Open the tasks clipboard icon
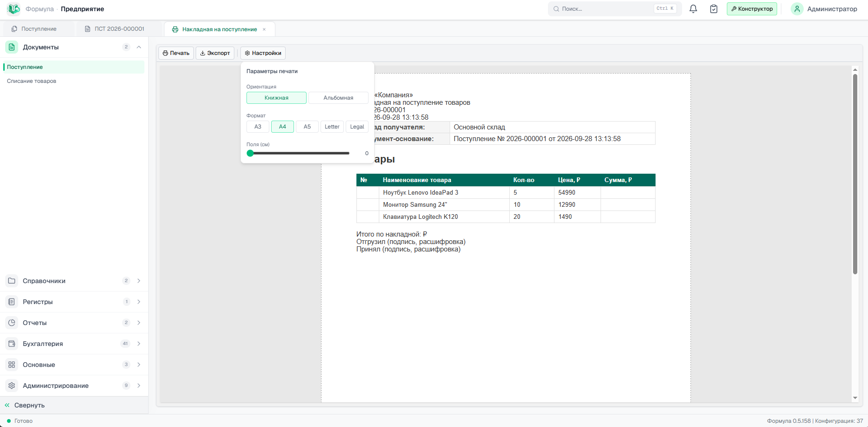The height and width of the screenshot is (427, 868). click(714, 9)
